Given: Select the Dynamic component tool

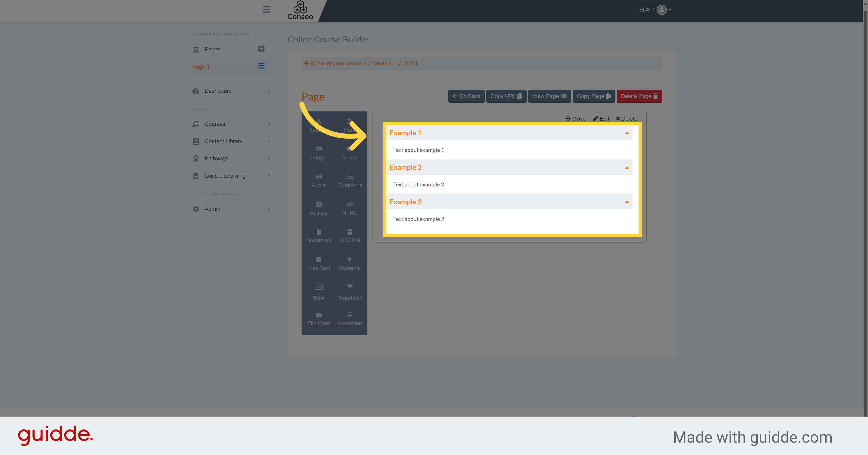Looking at the screenshot, I should pyautogui.click(x=350, y=264).
